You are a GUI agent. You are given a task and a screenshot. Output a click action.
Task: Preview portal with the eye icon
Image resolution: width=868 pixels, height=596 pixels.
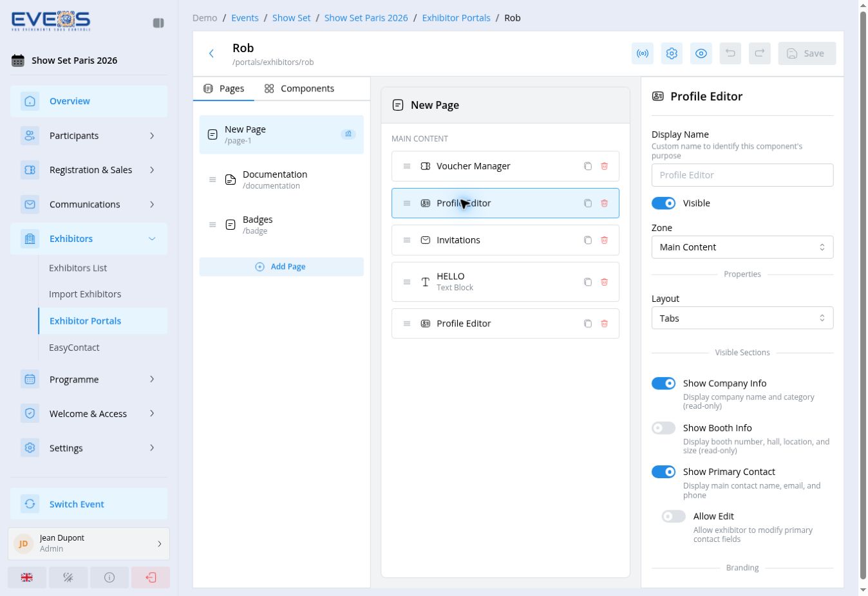point(701,53)
